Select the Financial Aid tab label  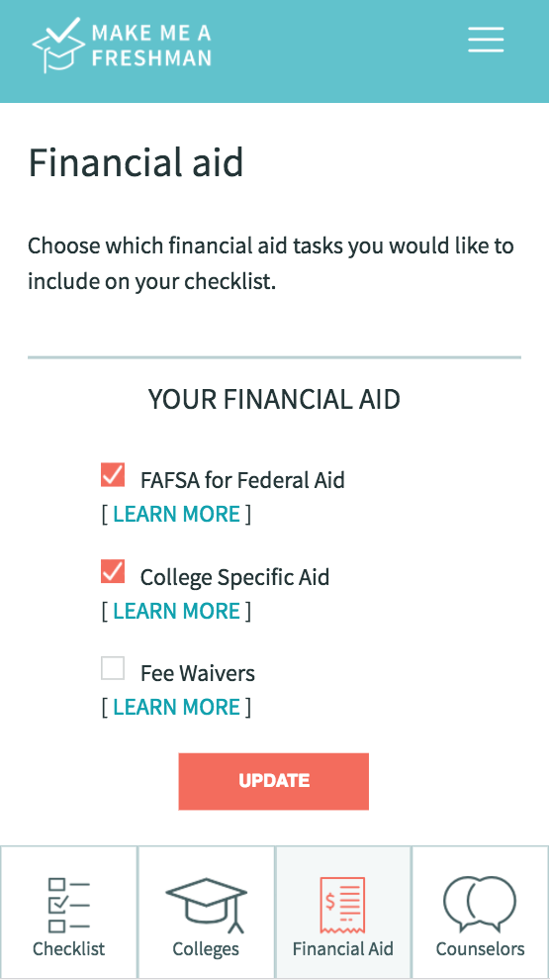(342, 948)
